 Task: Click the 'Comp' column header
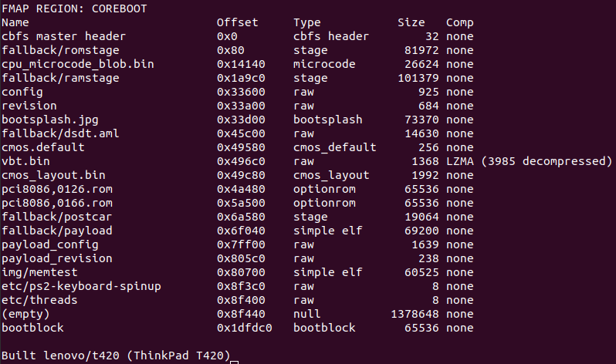[x=460, y=22]
